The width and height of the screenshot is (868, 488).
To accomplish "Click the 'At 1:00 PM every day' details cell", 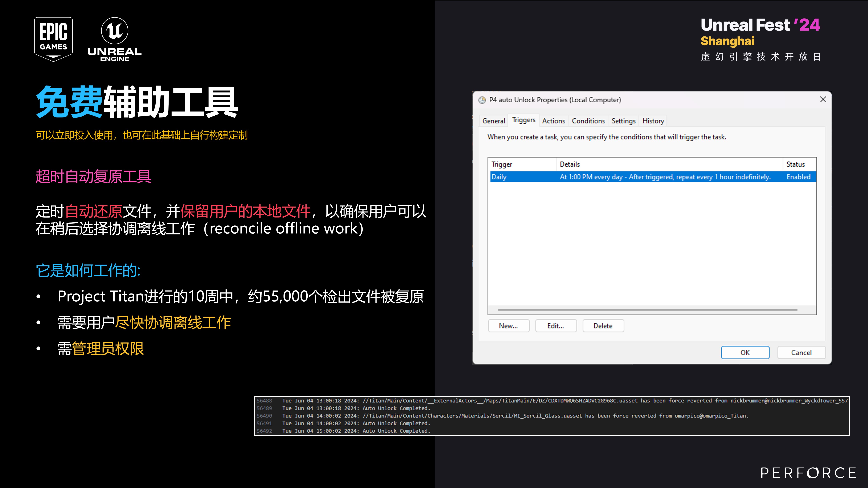I will click(665, 177).
